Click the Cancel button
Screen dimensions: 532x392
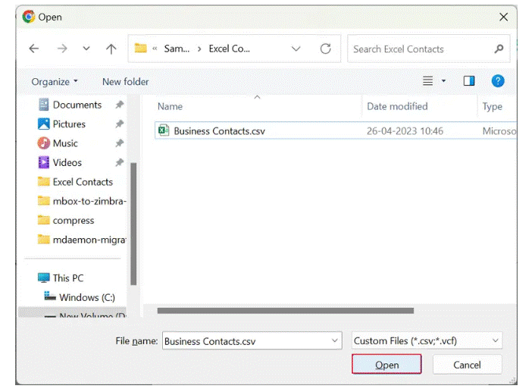click(x=467, y=365)
